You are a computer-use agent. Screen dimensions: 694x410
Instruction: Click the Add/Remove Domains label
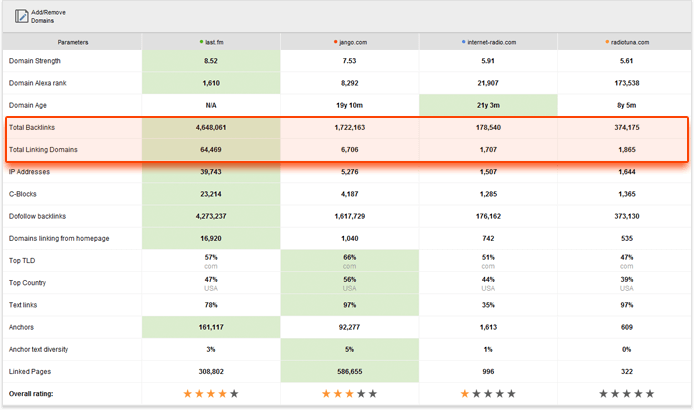click(49, 15)
